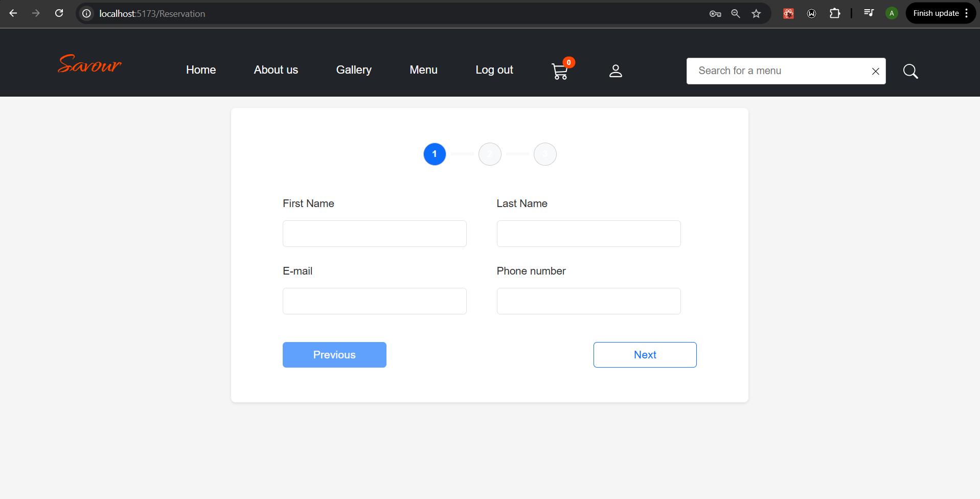Click the browser zoom icon
Viewport: 980px width, 499px height.
(736, 14)
